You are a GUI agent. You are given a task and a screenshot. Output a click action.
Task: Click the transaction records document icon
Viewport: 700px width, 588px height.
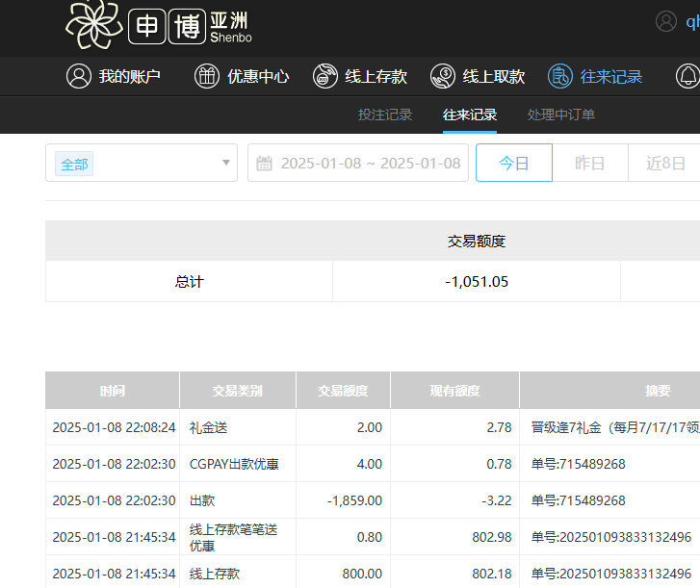pos(560,76)
